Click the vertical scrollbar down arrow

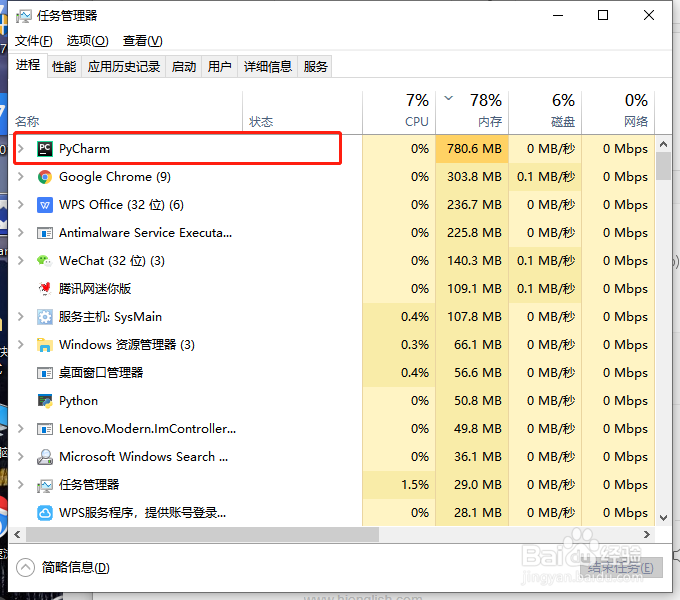(663, 518)
